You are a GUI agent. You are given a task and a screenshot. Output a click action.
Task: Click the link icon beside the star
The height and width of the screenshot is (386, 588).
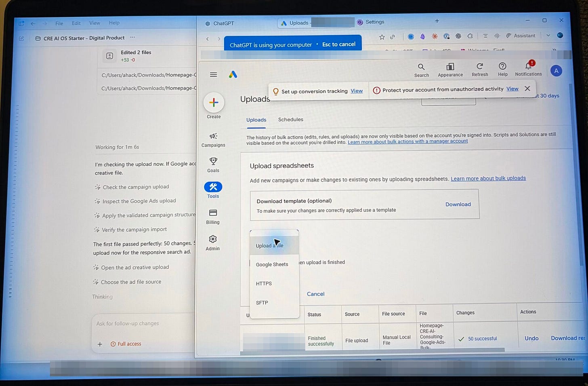(x=393, y=37)
